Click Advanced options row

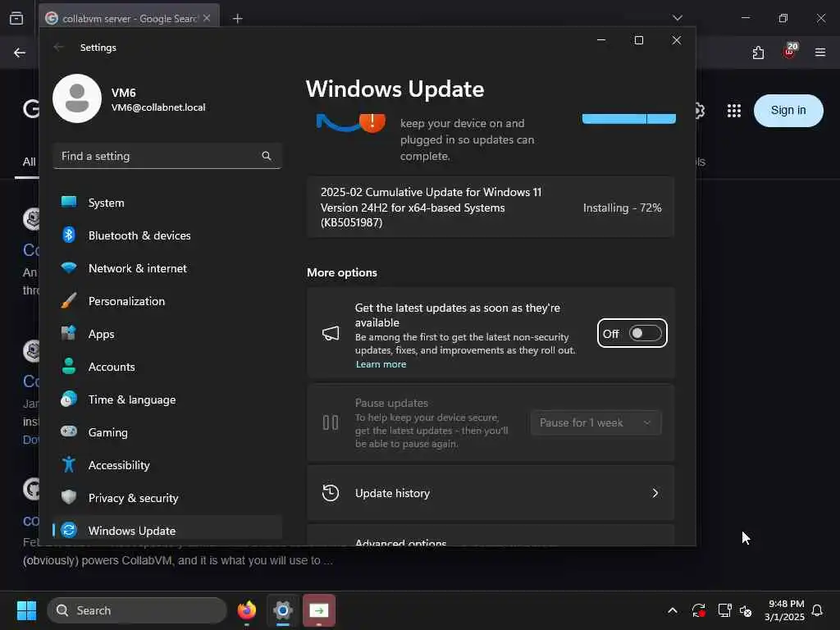(x=491, y=536)
